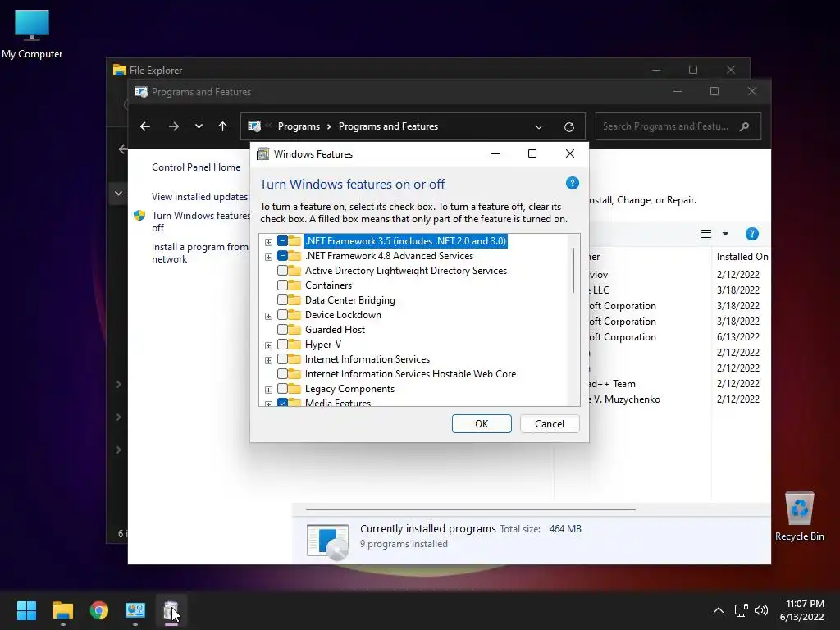Click the shield icon beside Turn Windows features
Viewport: 840px width, 630px height.
point(139,216)
